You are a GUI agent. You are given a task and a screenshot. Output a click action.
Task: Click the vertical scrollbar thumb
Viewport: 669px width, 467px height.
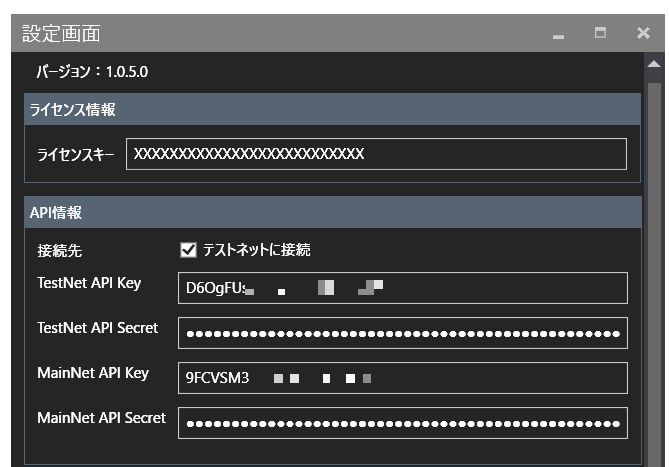point(654,273)
